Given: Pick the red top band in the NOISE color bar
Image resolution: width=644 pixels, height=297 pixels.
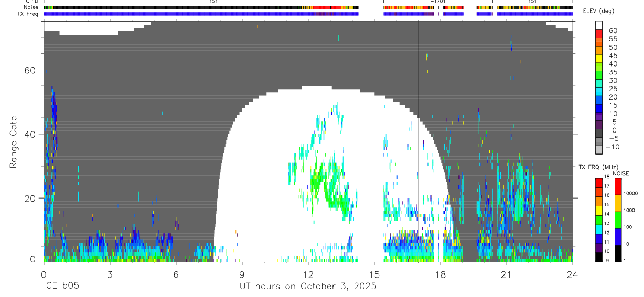Looking at the screenshot, I should tap(617, 186).
